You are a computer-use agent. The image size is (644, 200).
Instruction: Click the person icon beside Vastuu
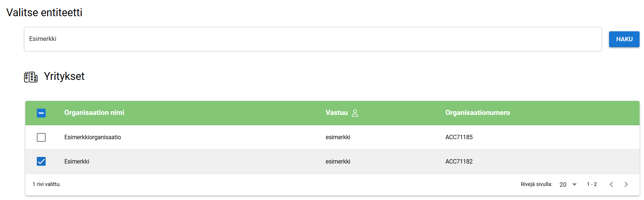tap(355, 113)
